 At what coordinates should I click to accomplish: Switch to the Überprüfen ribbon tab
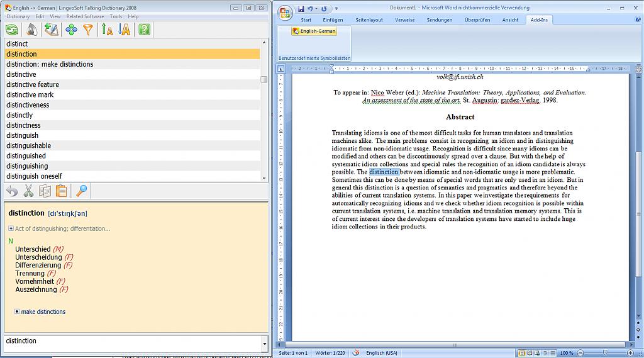click(477, 20)
